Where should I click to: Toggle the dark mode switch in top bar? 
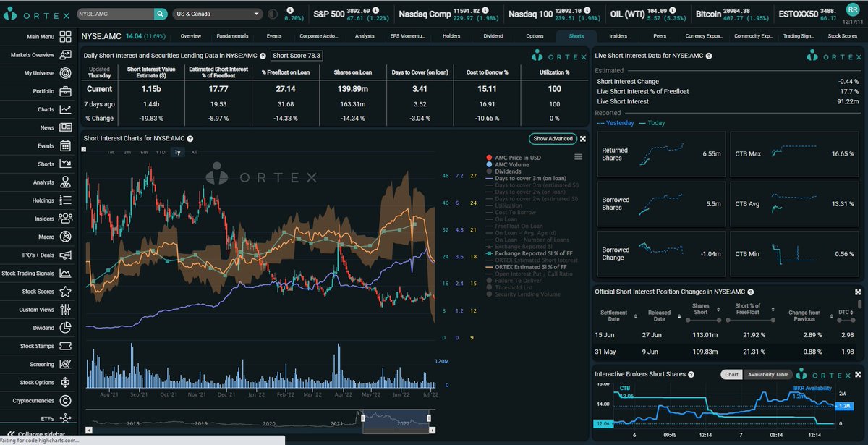(x=273, y=14)
